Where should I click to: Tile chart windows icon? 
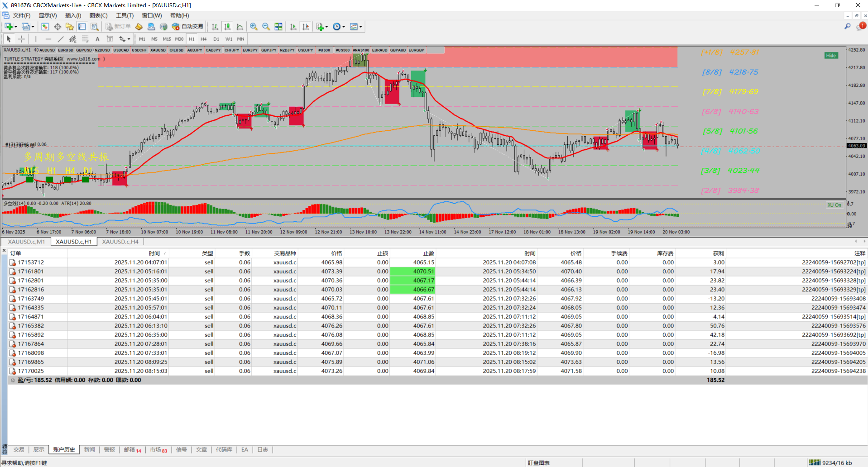pyautogui.click(x=278, y=27)
